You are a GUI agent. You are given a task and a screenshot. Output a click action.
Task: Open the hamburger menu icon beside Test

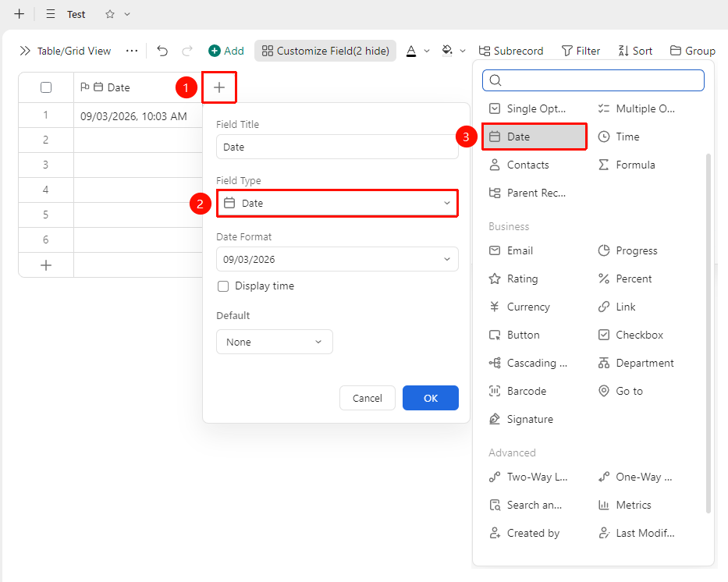pyautogui.click(x=51, y=14)
